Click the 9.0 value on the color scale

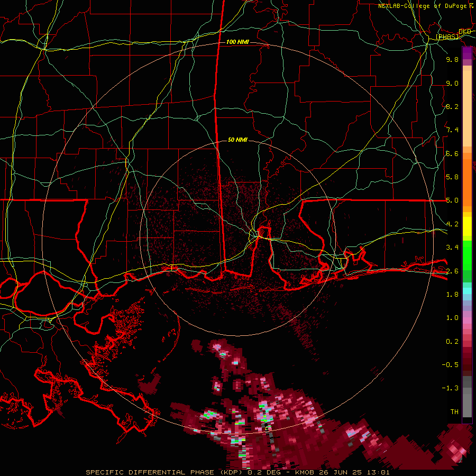(x=452, y=83)
